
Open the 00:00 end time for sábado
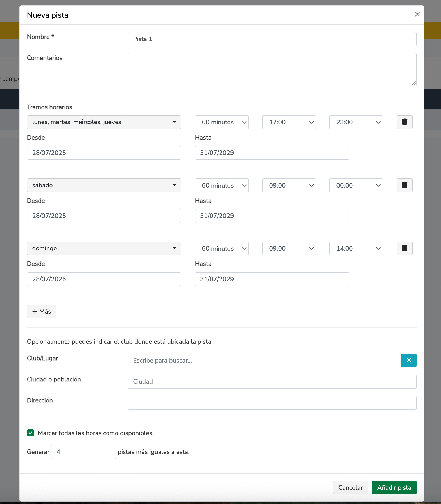point(356,185)
